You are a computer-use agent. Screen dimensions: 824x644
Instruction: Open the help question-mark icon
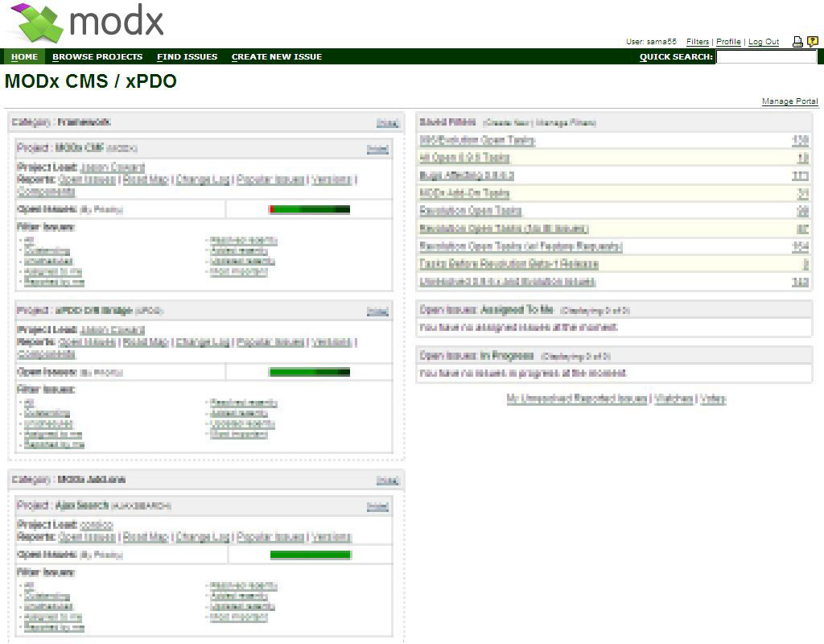pos(812,42)
